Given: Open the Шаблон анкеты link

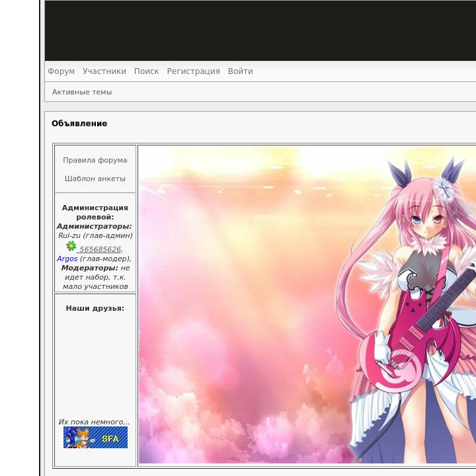Looking at the screenshot, I should click(95, 178).
